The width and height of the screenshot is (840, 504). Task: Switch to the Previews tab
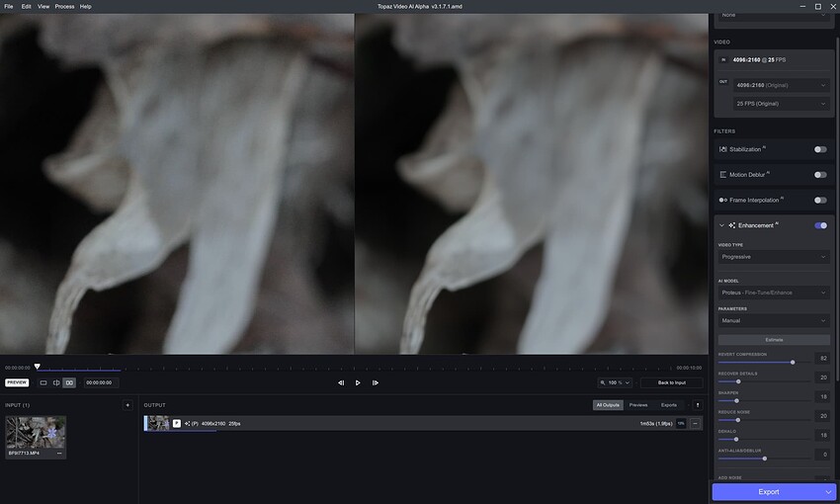pyautogui.click(x=638, y=405)
